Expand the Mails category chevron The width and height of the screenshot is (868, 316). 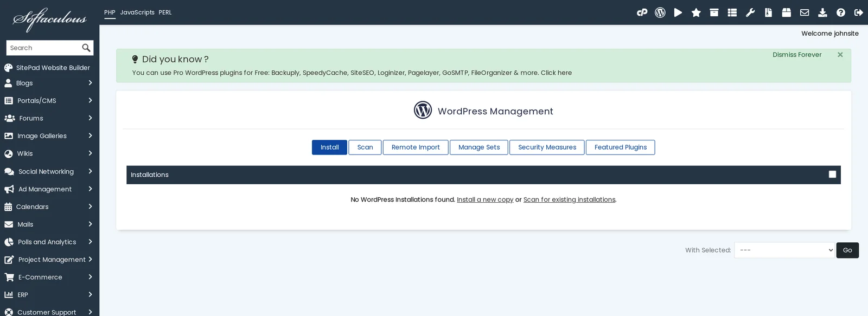[x=90, y=224]
